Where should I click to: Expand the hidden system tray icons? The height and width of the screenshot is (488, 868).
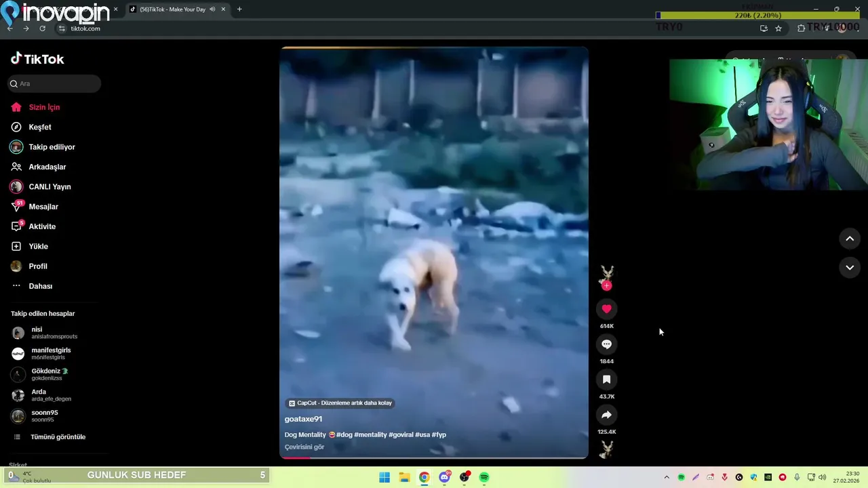coord(667,477)
